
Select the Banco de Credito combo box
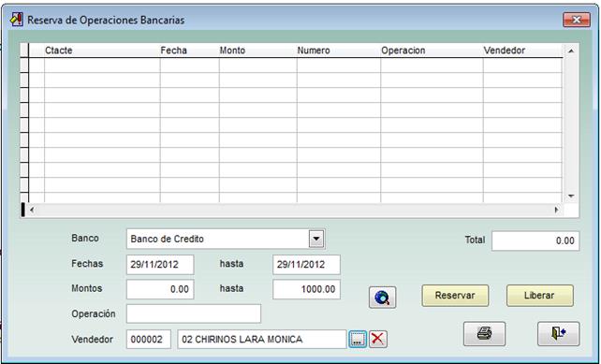tap(226, 239)
